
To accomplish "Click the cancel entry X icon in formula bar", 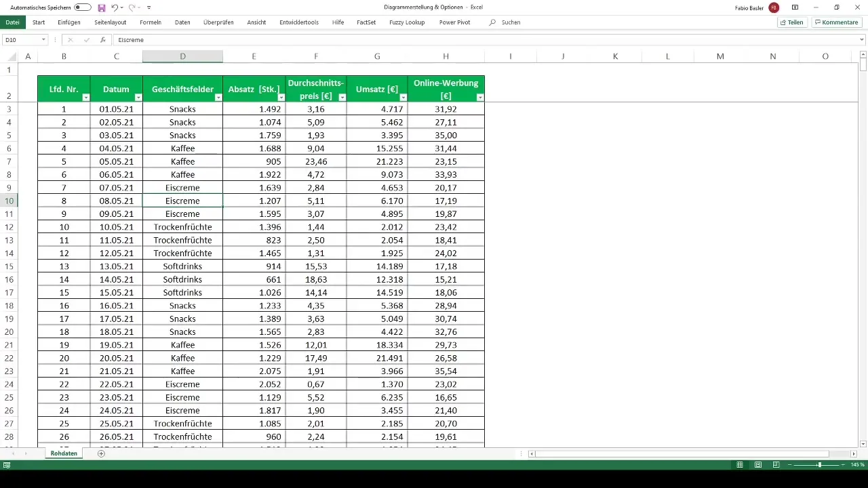I will (x=71, y=40).
